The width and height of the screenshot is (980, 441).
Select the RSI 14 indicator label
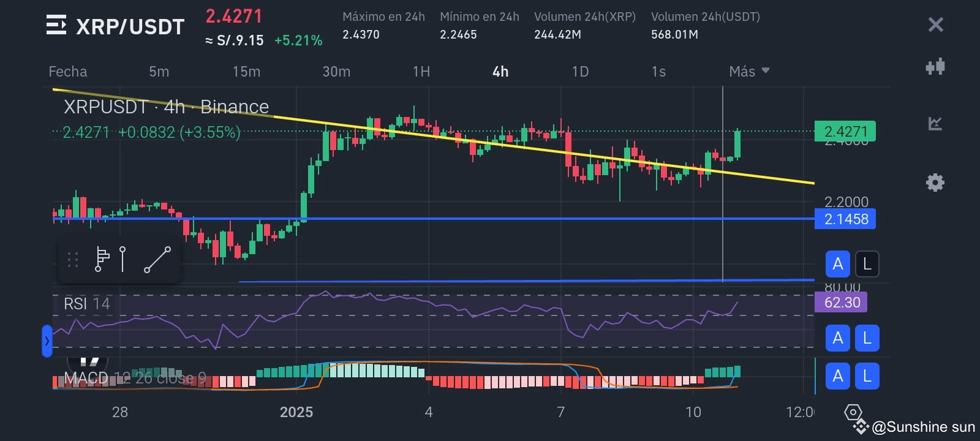click(x=87, y=303)
